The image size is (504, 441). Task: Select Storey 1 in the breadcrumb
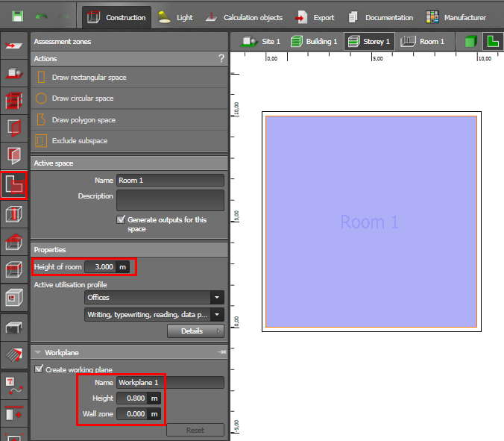369,42
